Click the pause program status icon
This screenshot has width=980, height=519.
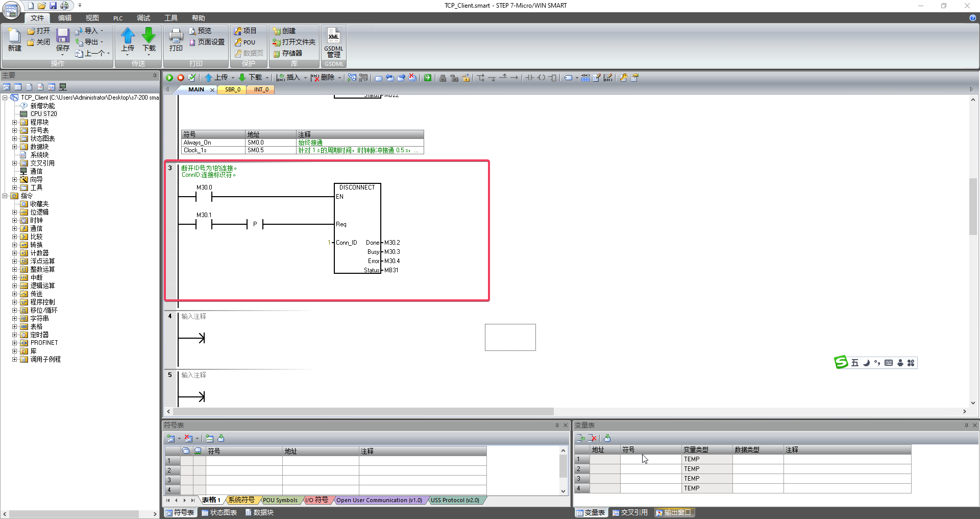pos(363,78)
